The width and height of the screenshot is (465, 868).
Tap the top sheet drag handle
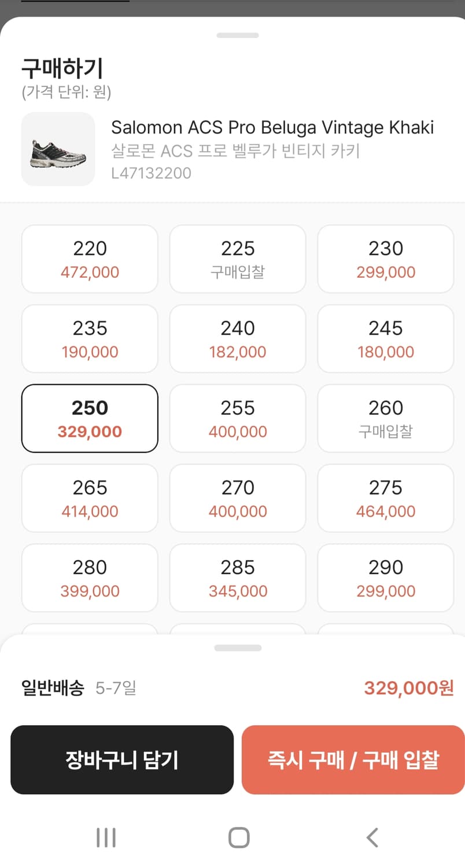(238, 35)
